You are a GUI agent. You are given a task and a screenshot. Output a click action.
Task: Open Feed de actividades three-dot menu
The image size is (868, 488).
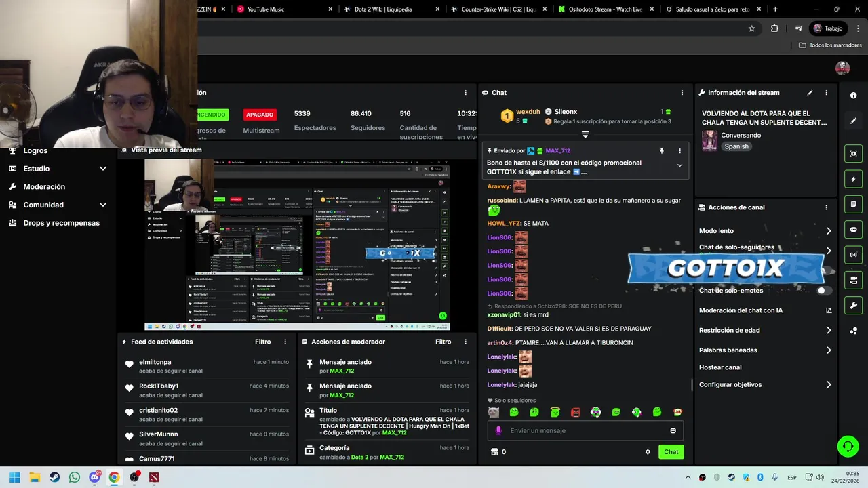click(x=285, y=342)
